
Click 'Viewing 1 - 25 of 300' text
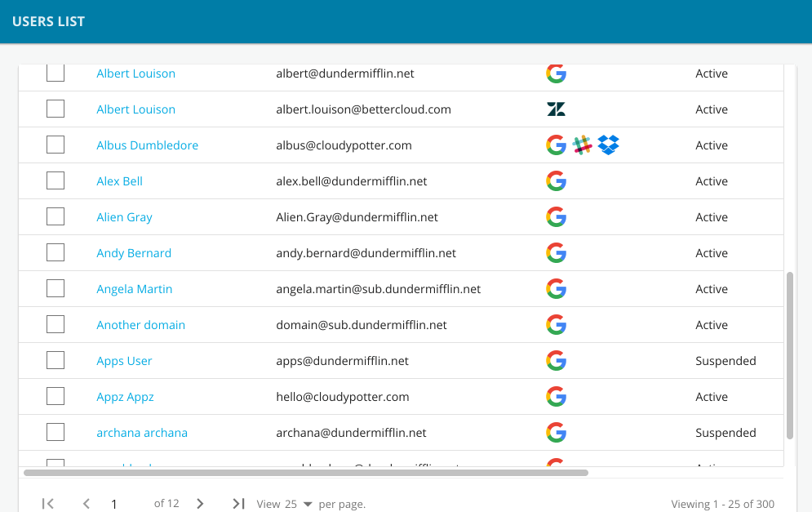722,504
